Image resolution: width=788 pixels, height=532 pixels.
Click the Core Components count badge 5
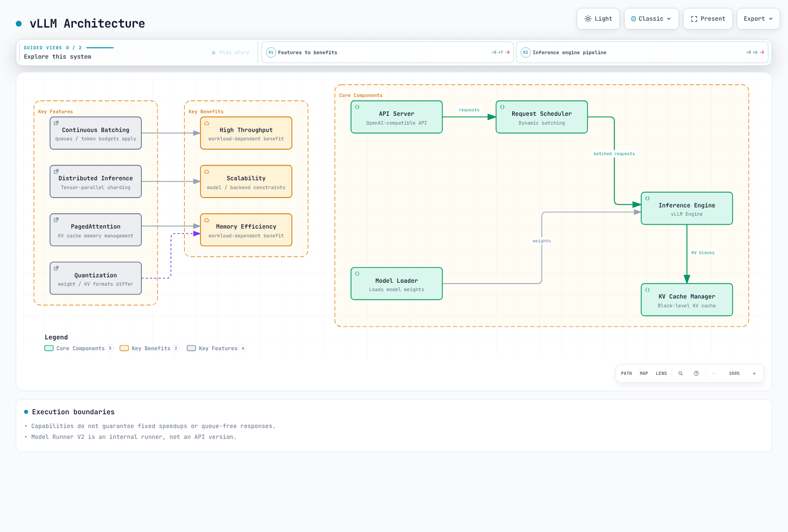110,348
